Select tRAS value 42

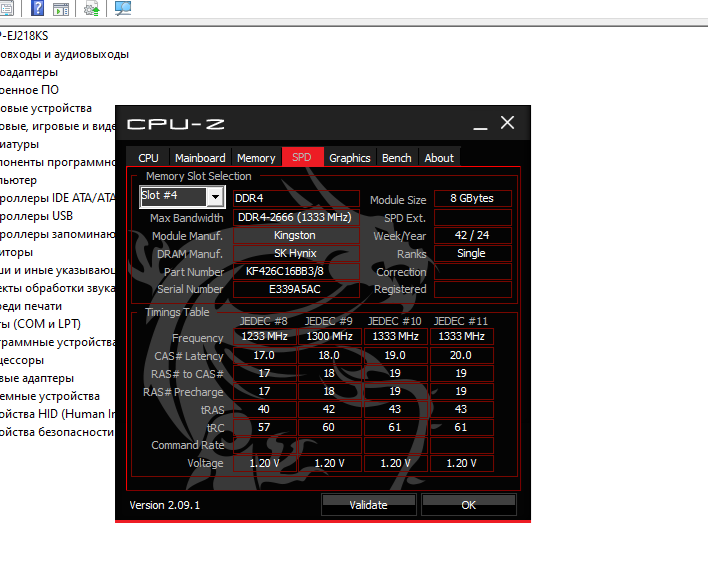pyautogui.click(x=330, y=409)
